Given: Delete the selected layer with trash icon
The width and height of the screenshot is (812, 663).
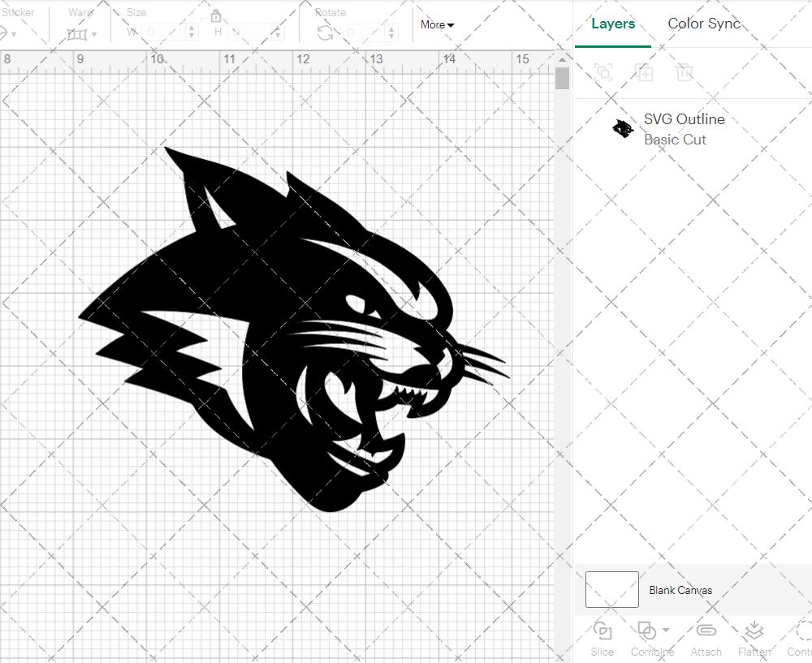Looking at the screenshot, I should point(685,72).
